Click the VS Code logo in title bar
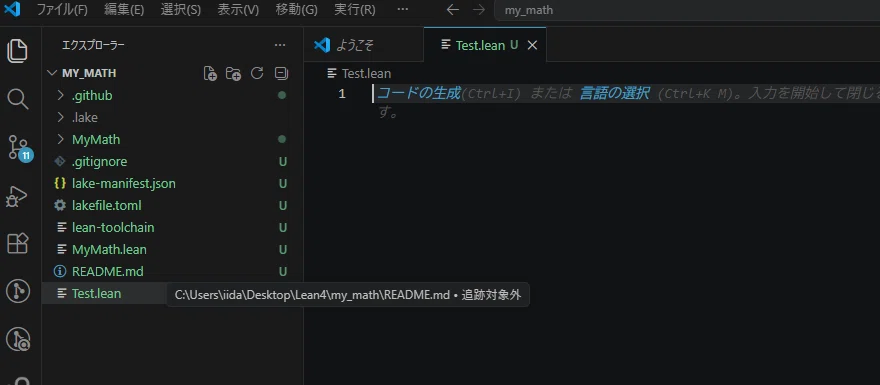Screen dimensions: 880x385 (12, 10)
